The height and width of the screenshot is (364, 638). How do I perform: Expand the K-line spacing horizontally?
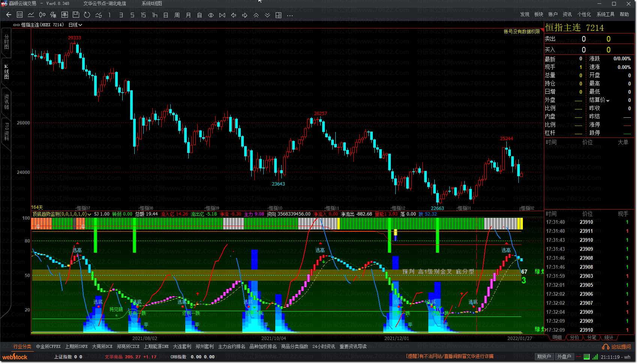[211, 15]
